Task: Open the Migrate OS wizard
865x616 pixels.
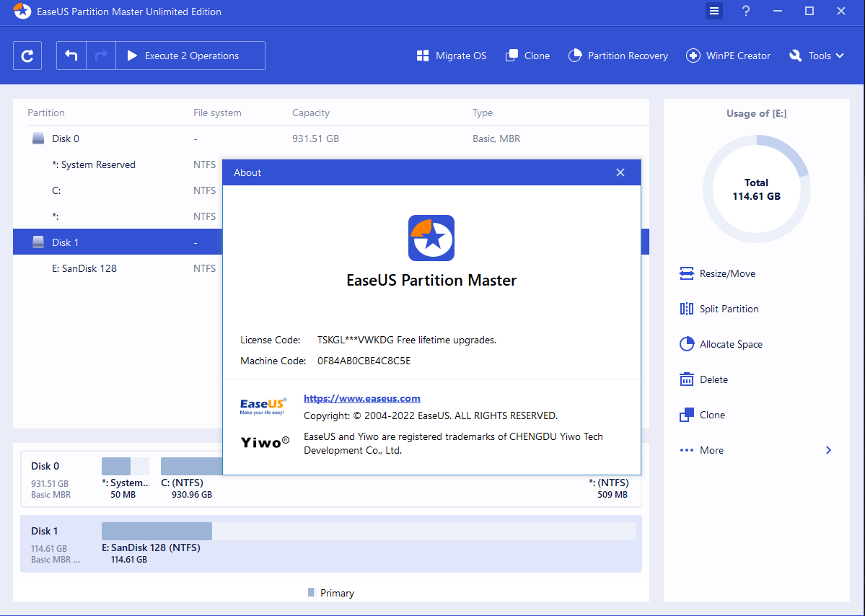Action: [452, 56]
